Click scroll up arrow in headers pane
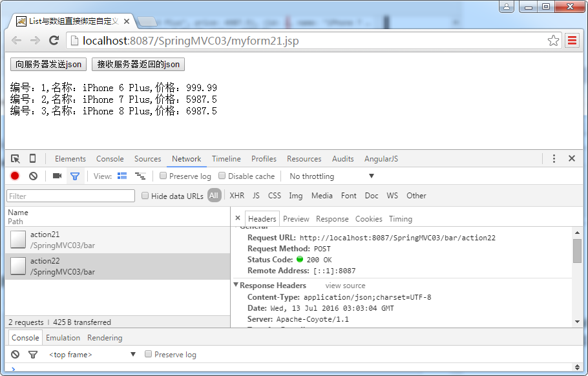The height and width of the screenshot is (376, 588). [577, 233]
